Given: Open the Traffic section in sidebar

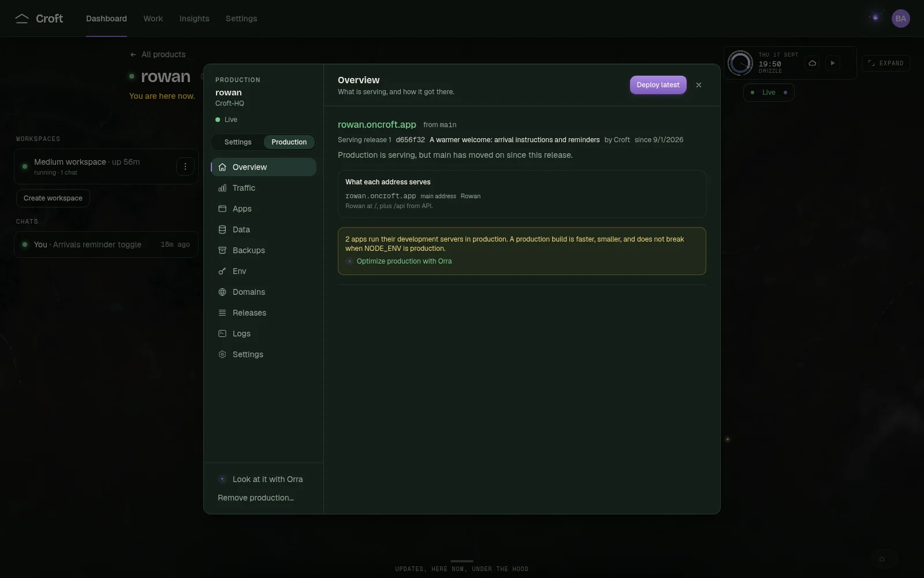Looking at the screenshot, I should click(x=263, y=188).
